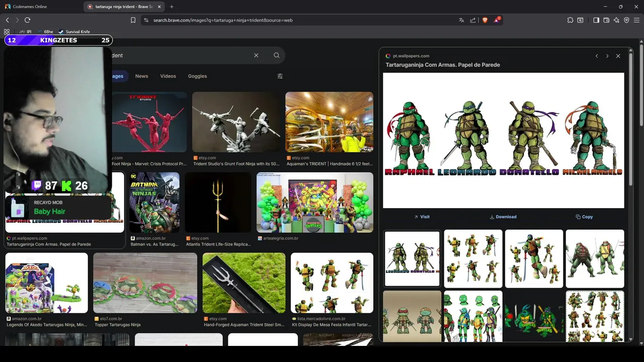Viewport: 644px width, 362px height.
Task: Open a new browser tab
Action: (x=172, y=7)
